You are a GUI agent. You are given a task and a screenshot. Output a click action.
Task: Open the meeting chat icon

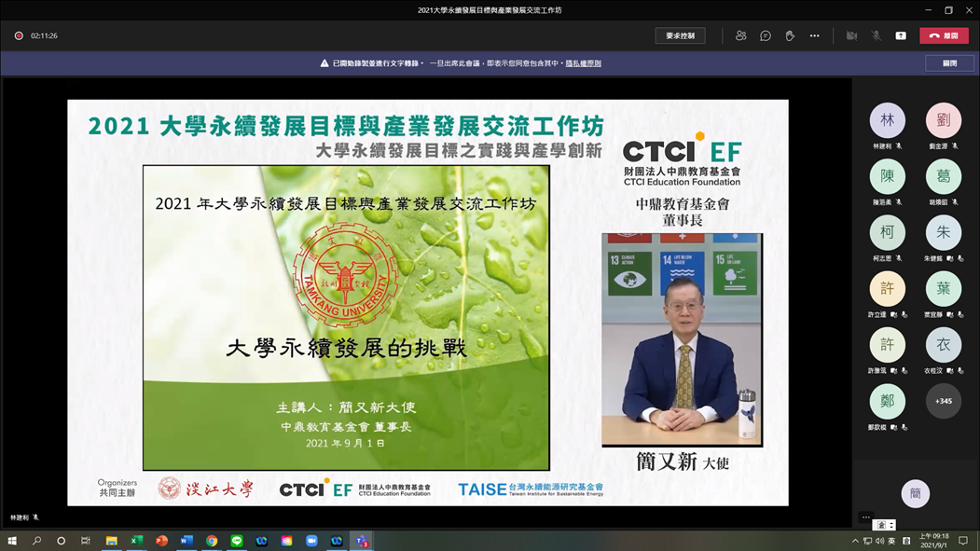(x=765, y=35)
